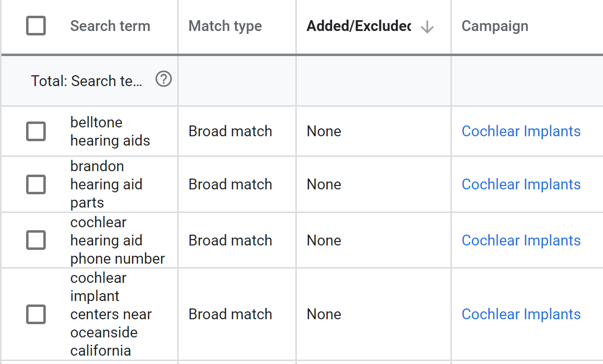Check the checkbox for cochlear implant centers near oceanside
603x364 pixels.
click(x=35, y=314)
